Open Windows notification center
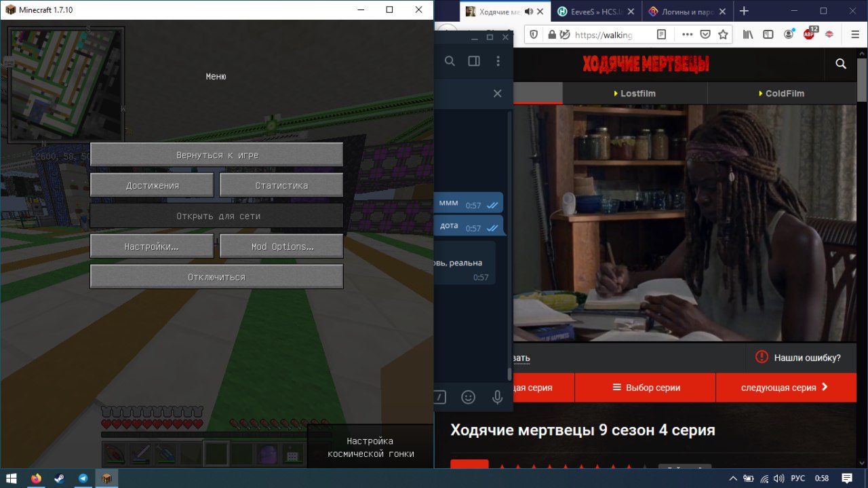Image resolution: width=868 pixels, height=488 pixels. tap(847, 478)
